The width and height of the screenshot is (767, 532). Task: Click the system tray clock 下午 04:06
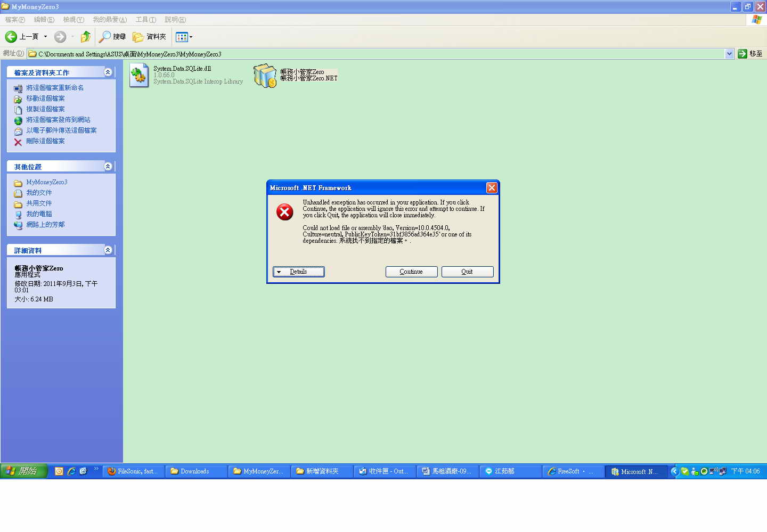pos(745,471)
